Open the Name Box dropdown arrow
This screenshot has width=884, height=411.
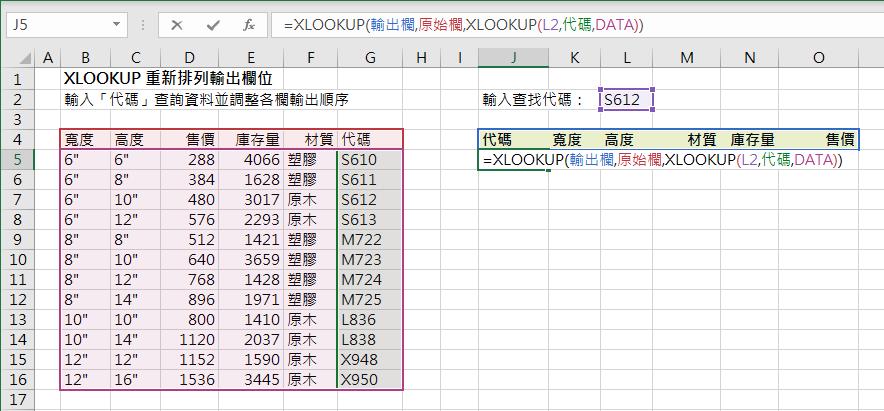[116, 25]
